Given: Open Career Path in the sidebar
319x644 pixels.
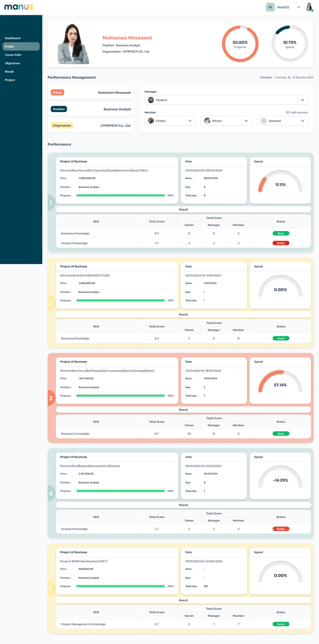Looking at the screenshot, I should click(13, 55).
